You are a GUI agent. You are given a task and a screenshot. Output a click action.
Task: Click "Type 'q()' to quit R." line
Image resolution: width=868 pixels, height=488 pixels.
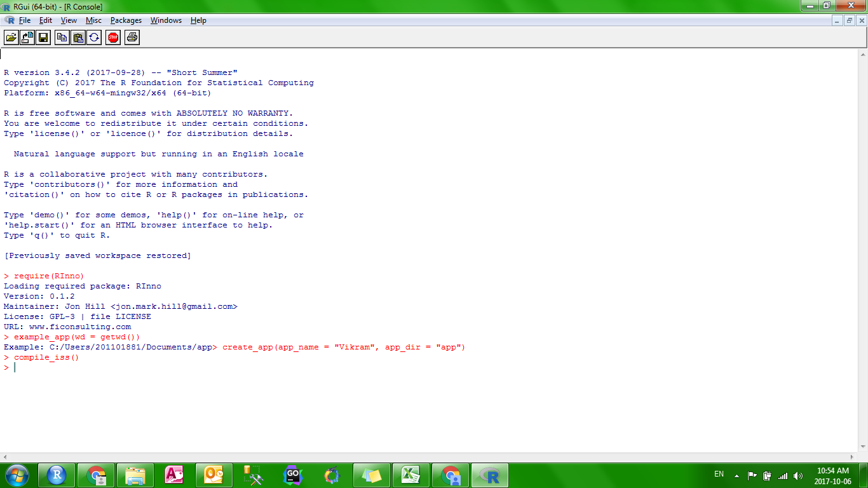(57, 235)
